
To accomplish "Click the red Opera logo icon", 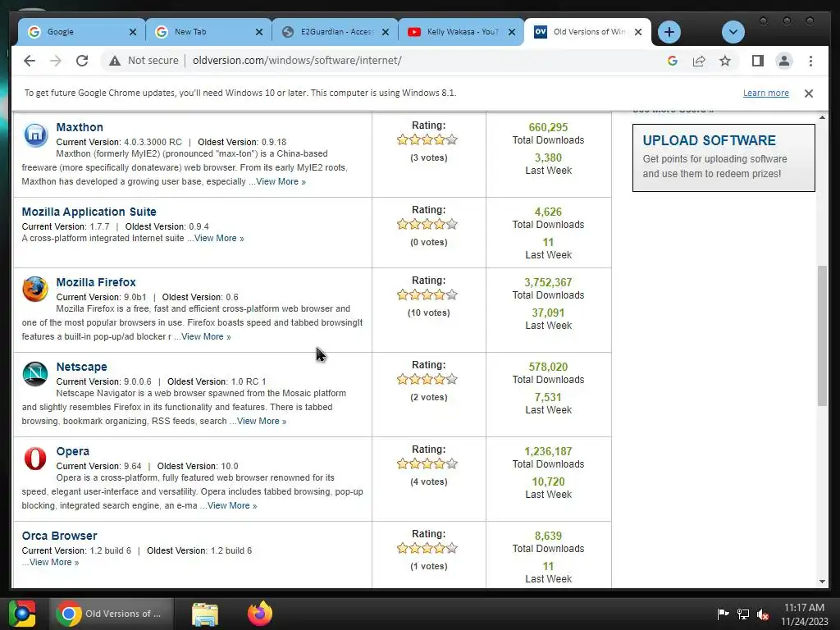I will pyautogui.click(x=35, y=459).
